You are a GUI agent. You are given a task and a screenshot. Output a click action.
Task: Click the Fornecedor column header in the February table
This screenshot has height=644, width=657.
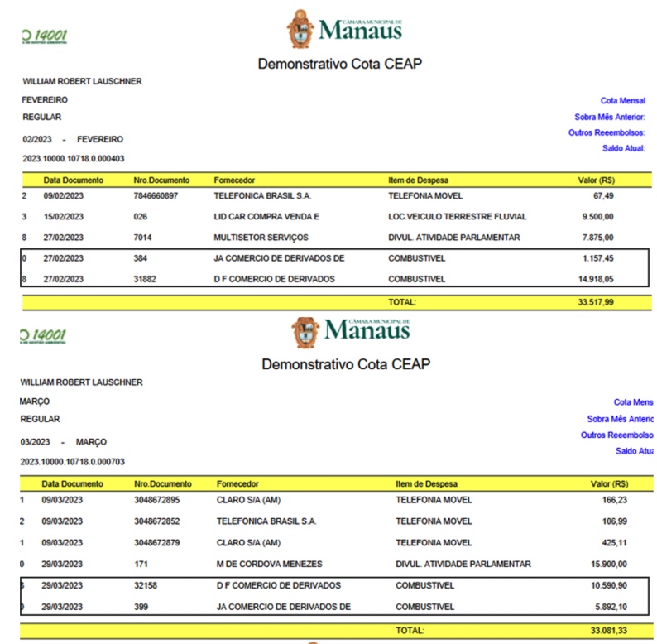click(233, 180)
